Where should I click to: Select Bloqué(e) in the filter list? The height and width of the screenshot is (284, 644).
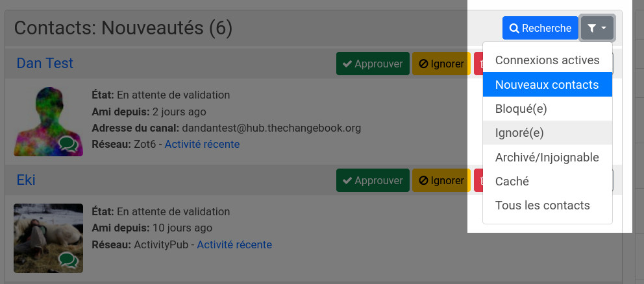[x=547, y=109]
